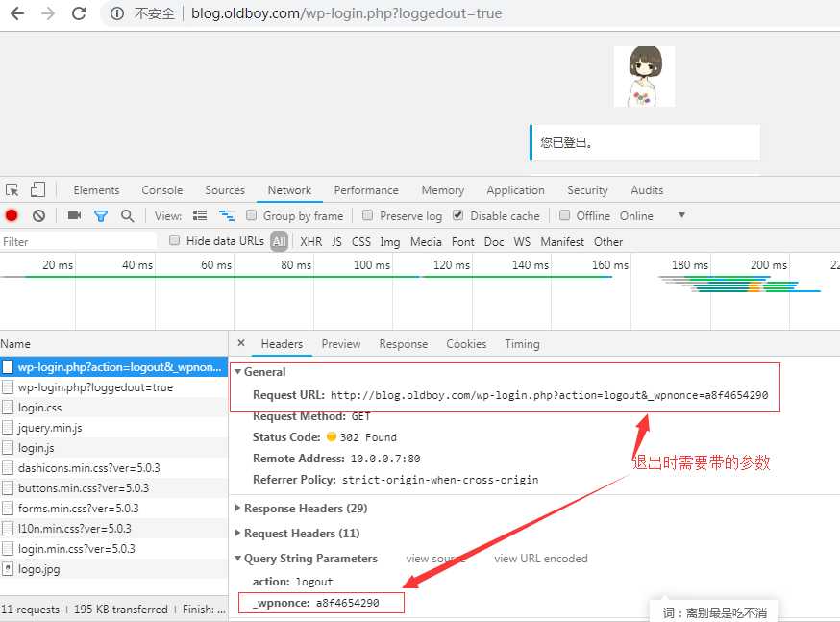Image resolution: width=840 pixels, height=622 pixels.
Task: Click the inspect element picker icon
Action: click(12, 190)
